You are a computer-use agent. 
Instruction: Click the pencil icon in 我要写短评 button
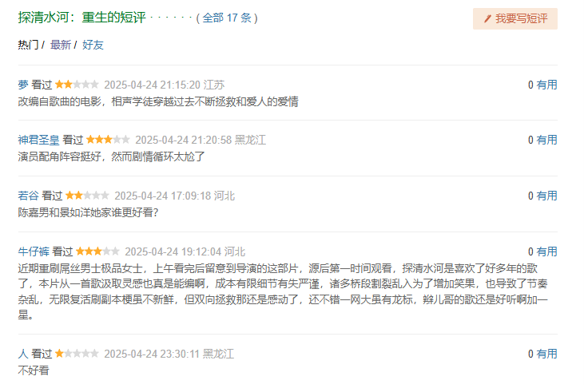(x=487, y=18)
